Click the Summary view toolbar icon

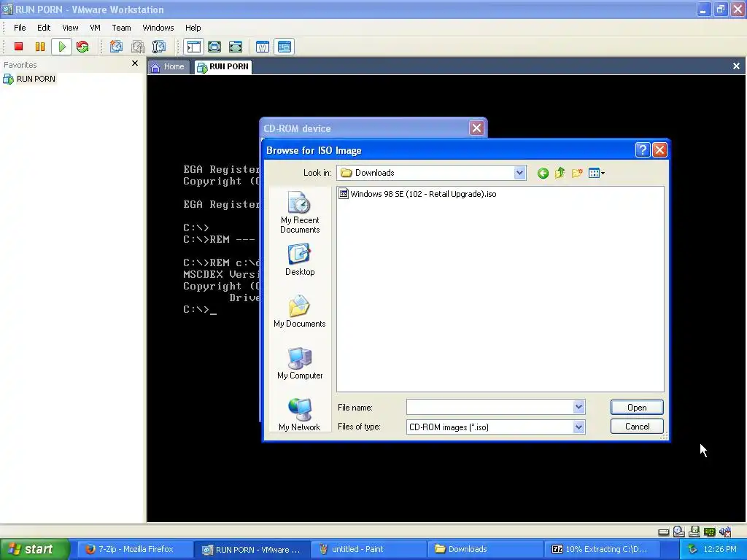click(x=263, y=46)
